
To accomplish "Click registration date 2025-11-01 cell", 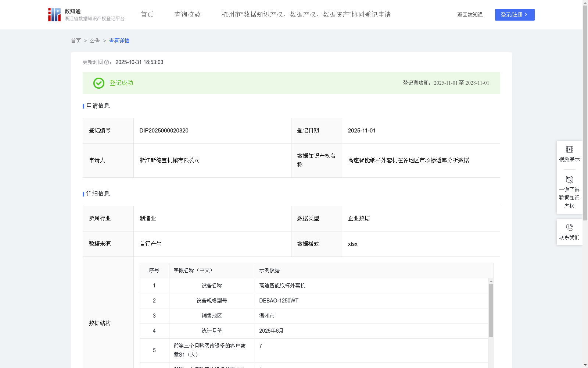I will [x=421, y=131].
